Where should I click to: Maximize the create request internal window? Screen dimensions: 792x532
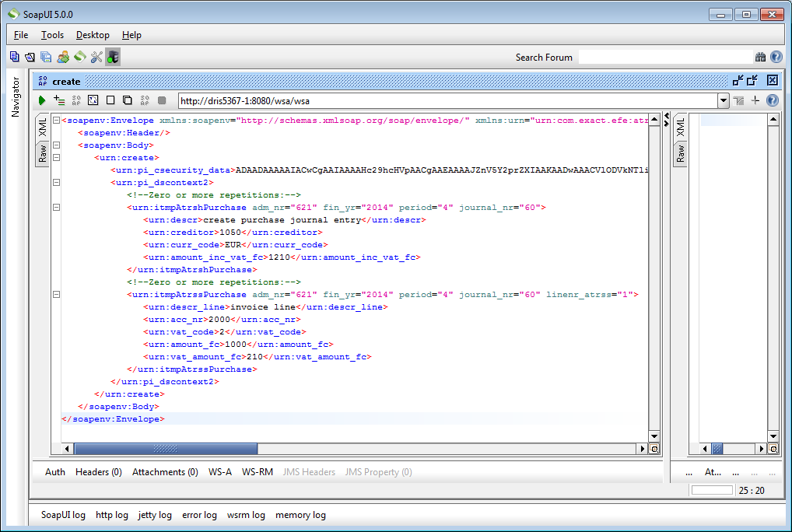(752, 80)
